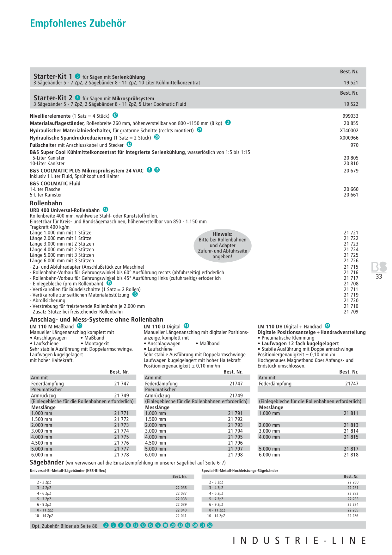Click badge 8 after COOLMATIC PLUS Mikrosprühsystem
Viewport: 392px width, 555px height.
pos(150,170)
